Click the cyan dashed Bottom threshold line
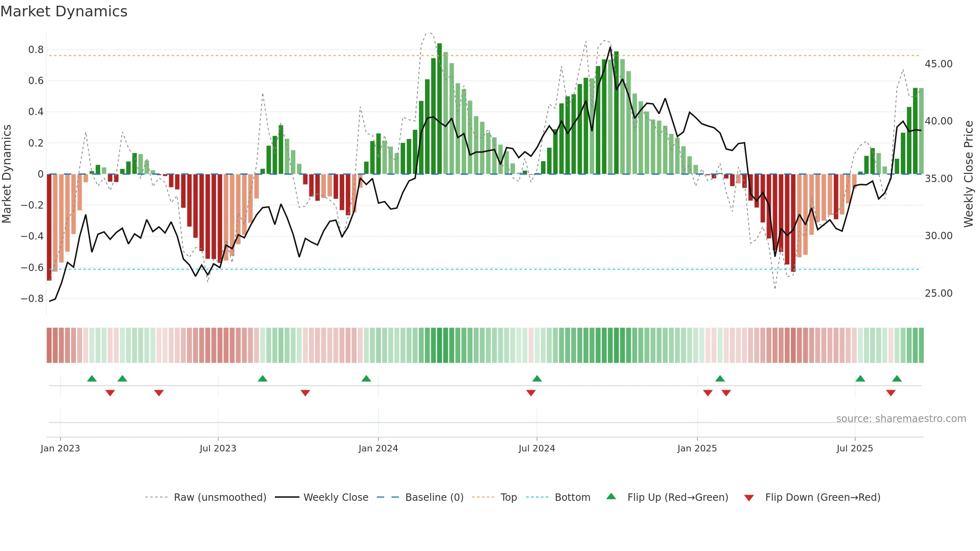Viewport: 980px width, 551px height. tap(484, 269)
